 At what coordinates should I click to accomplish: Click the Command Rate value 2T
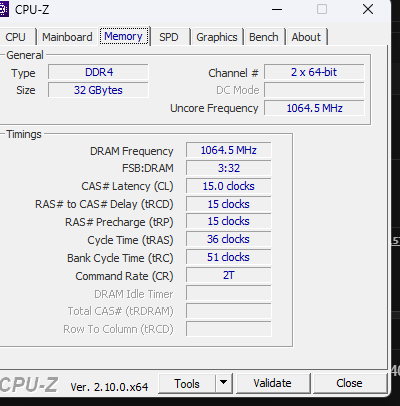pos(229,275)
